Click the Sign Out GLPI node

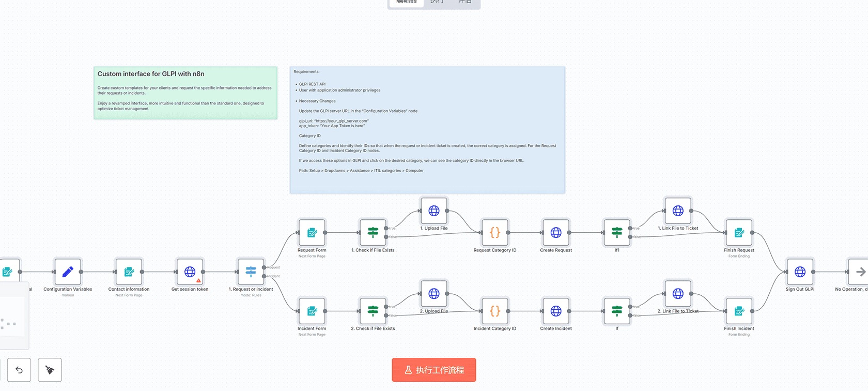click(x=800, y=272)
